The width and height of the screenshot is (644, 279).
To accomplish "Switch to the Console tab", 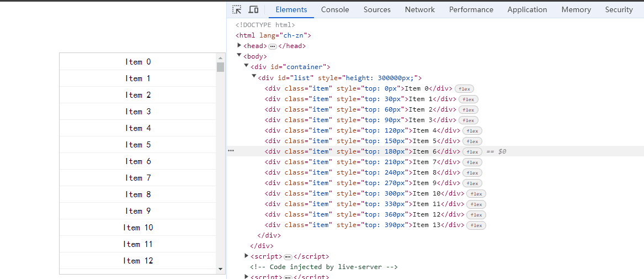I will point(335,9).
